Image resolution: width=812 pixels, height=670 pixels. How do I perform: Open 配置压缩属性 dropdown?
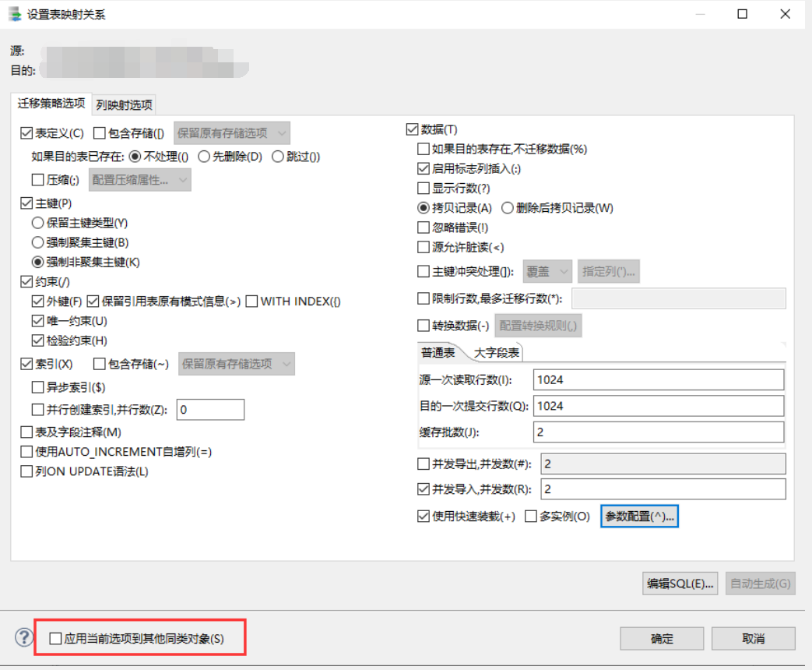(140, 180)
